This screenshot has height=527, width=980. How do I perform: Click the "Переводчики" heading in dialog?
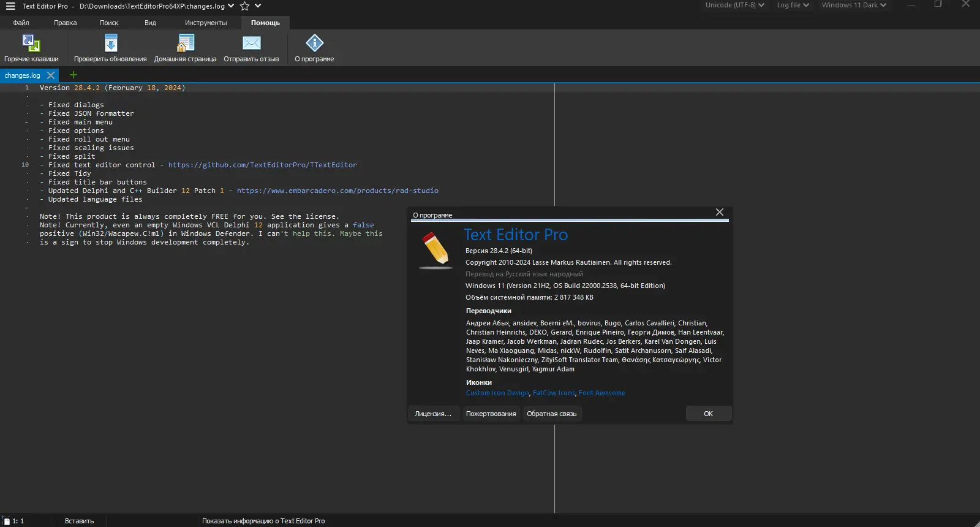click(x=489, y=311)
